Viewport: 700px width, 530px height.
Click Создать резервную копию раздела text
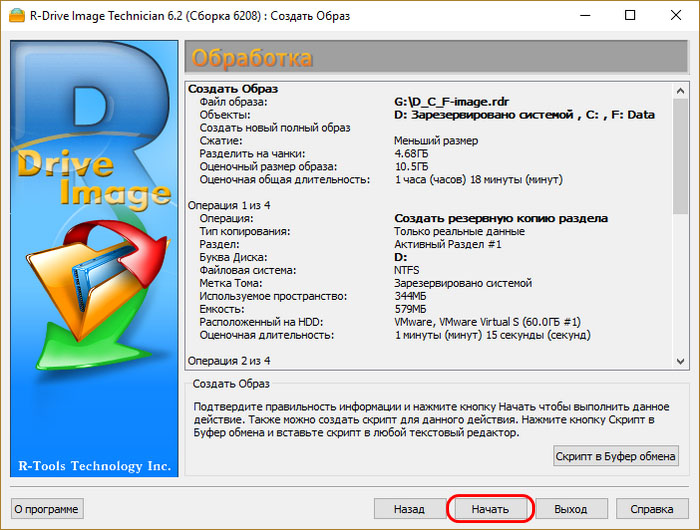pos(501,218)
